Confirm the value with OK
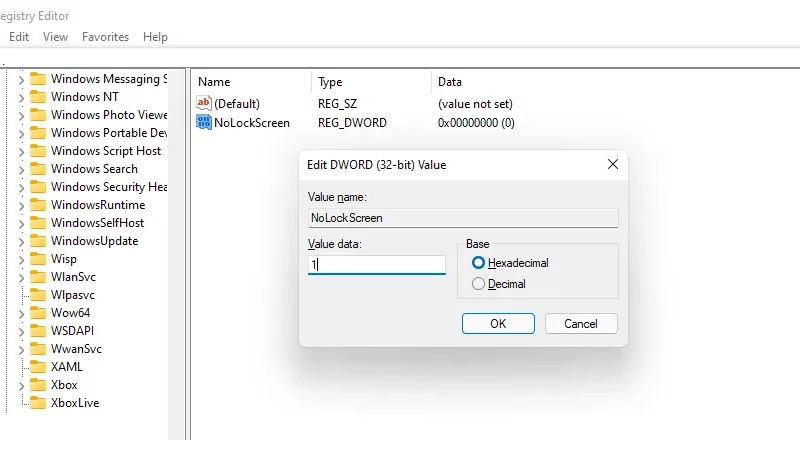Screen dimensions: 800x456 (498, 323)
